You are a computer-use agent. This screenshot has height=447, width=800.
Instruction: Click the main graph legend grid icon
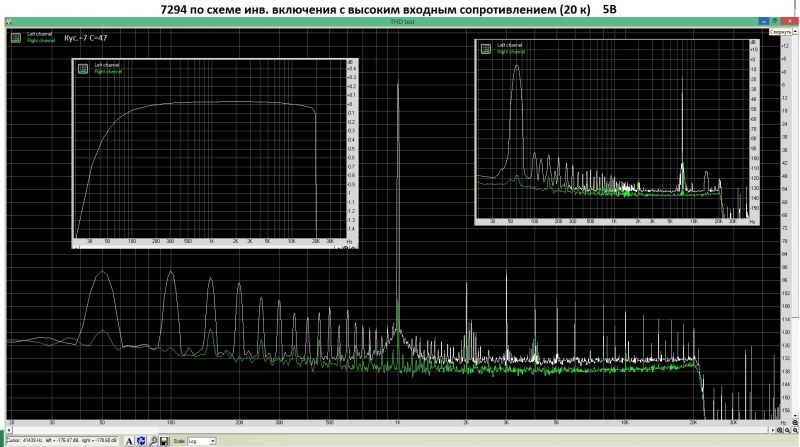(17, 39)
